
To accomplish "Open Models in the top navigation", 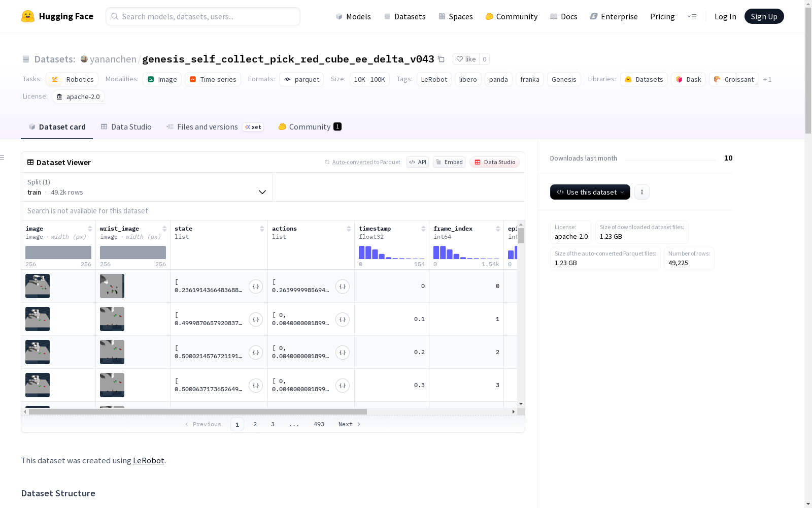I will [353, 16].
